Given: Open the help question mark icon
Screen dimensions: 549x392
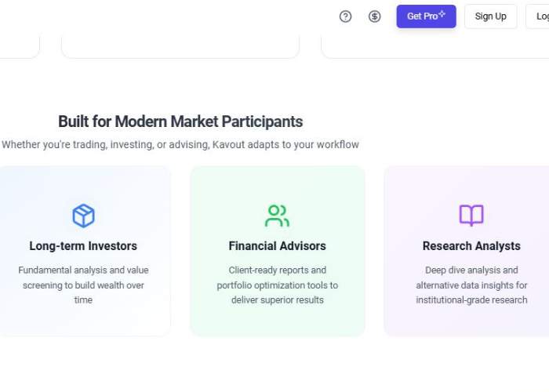Looking at the screenshot, I should click(x=345, y=16).
